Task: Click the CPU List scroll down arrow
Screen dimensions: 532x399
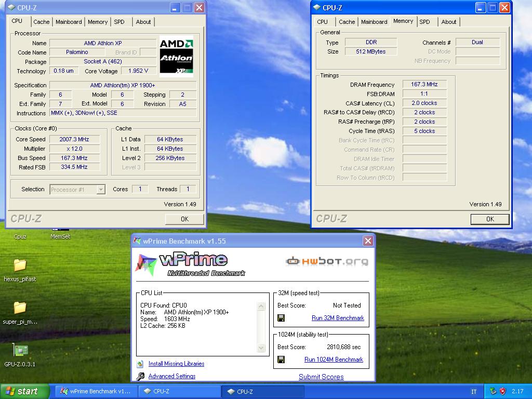Action: point(261,348)
